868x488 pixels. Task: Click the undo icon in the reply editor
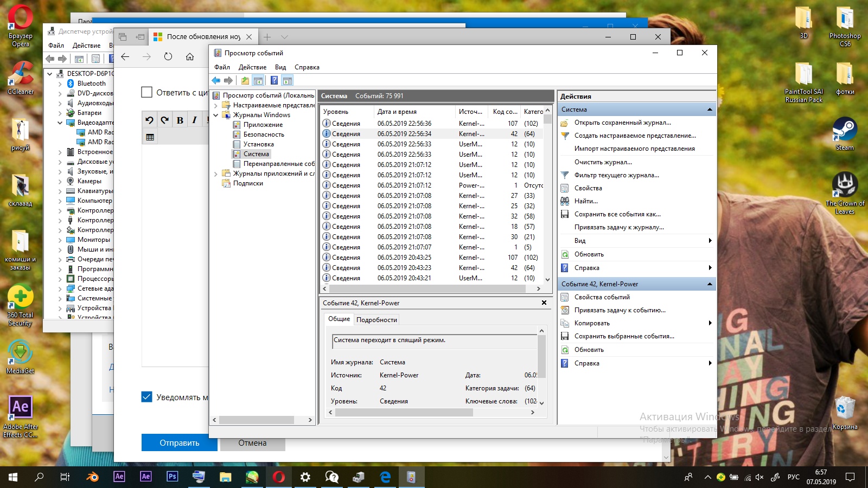150,120
